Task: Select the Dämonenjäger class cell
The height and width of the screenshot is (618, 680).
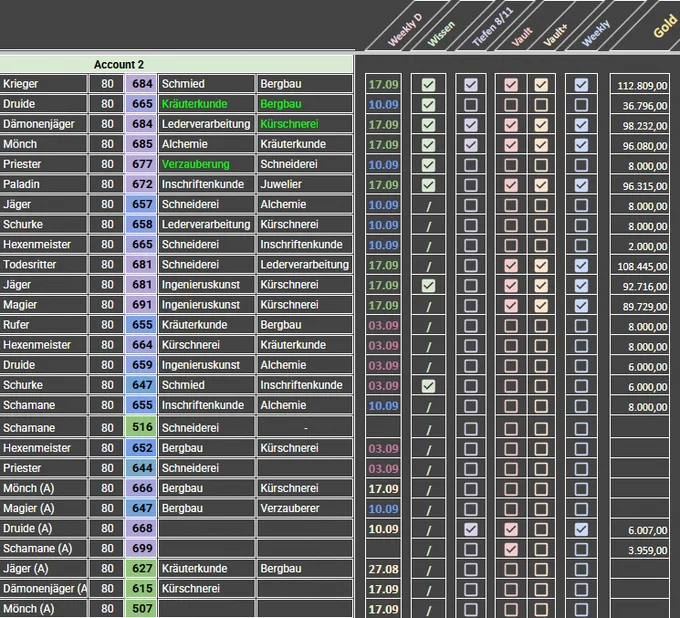Action: [x=43, y=124]
